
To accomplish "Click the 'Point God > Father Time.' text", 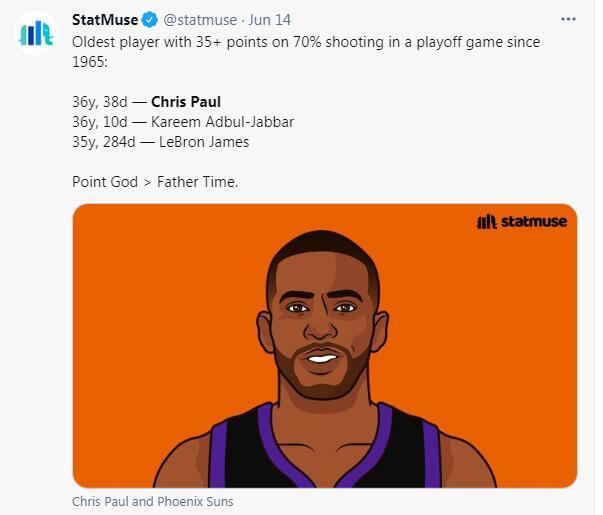I will (155, 183).
